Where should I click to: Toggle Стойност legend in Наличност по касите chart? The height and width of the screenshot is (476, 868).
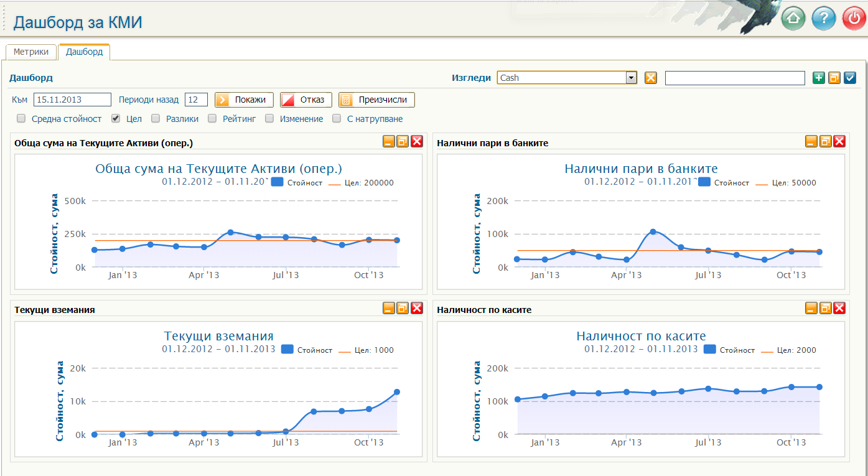pos(729,350)
